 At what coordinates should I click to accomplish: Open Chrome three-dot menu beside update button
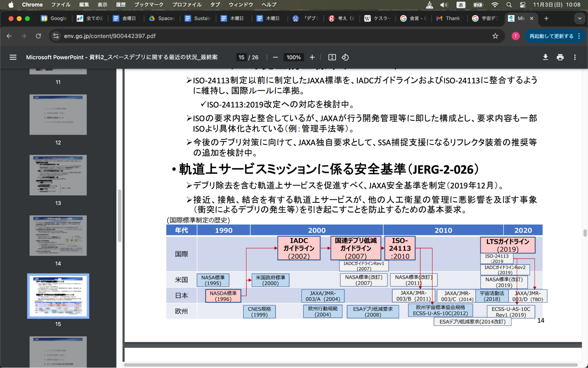[579, 36]
